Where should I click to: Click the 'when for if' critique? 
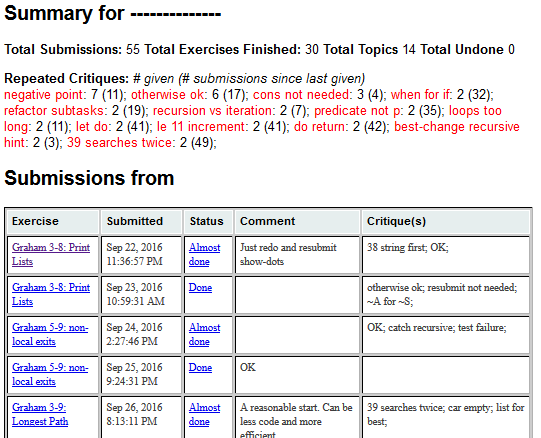click(x=421, y=95)
